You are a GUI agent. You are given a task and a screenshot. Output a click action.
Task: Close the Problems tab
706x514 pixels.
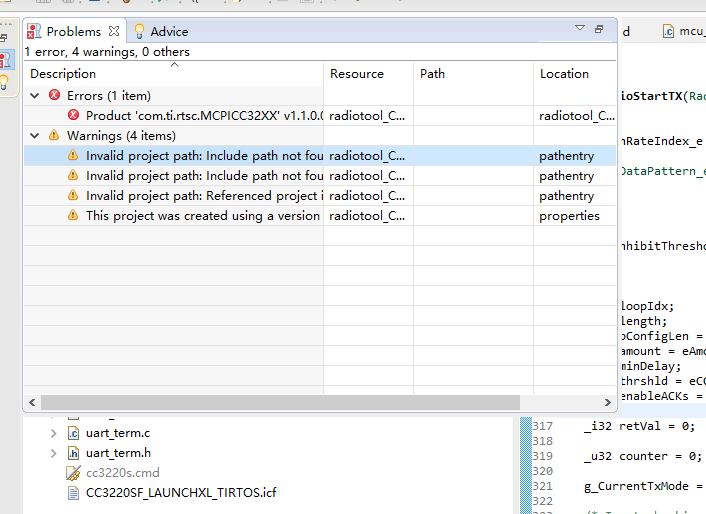114,31
